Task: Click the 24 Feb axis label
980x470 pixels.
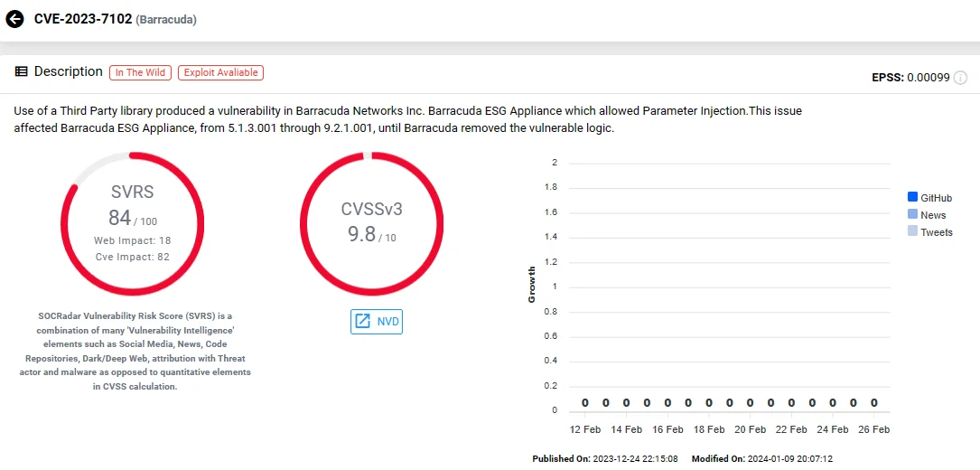Action: 833,429
